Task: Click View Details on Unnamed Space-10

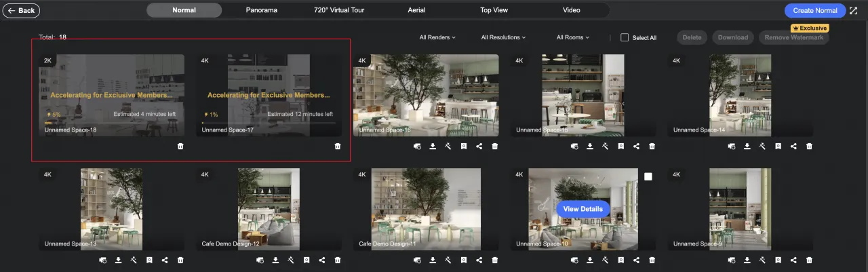Action: pyautogui.click(x=583, y=209)
